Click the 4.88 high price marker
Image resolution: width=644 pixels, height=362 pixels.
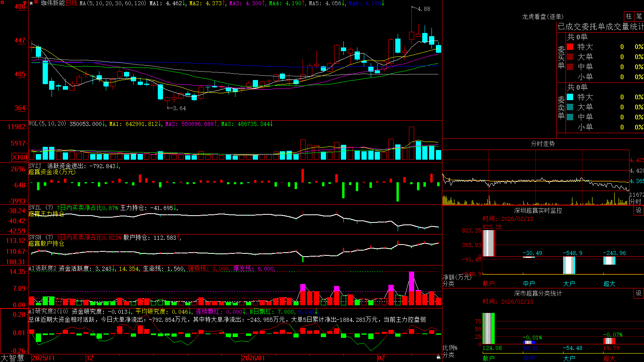424,9
